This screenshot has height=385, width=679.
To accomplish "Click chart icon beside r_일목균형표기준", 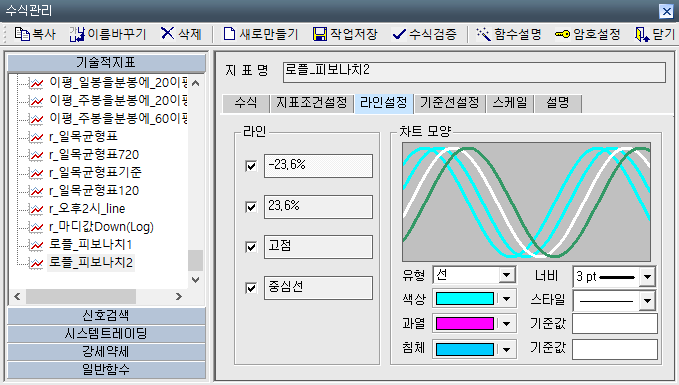I will point(37,173).
